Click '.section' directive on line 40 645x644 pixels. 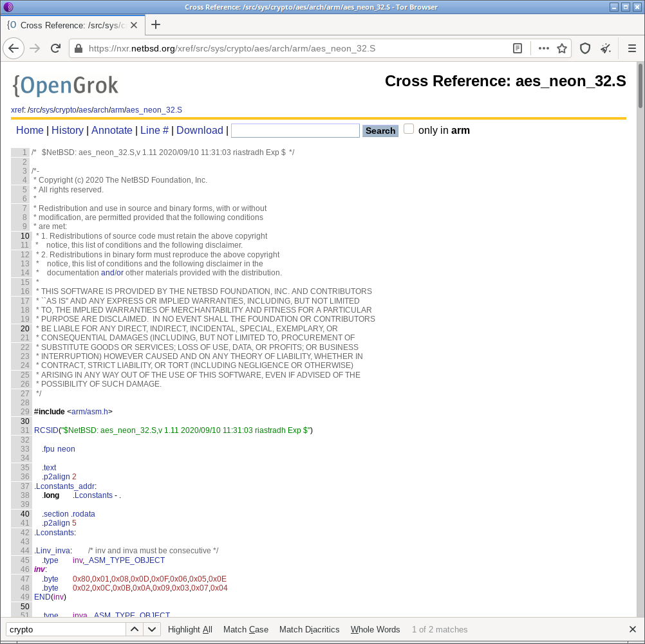55,514
